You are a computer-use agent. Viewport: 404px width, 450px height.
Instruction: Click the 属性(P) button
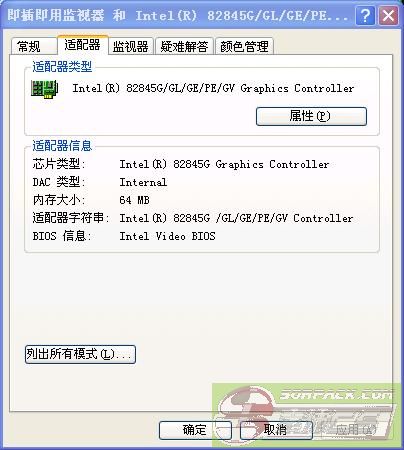pos(311,116)
